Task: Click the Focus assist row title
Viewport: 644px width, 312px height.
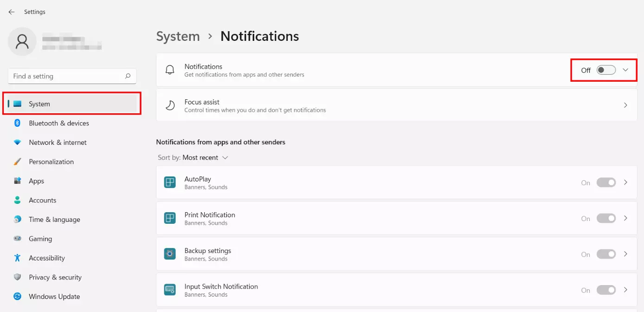Action: click(202, 102)
